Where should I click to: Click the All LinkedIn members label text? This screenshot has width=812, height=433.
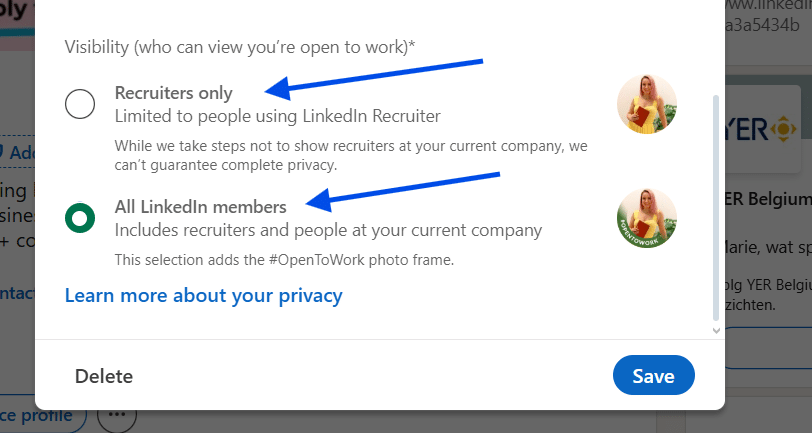click(201, 206)
